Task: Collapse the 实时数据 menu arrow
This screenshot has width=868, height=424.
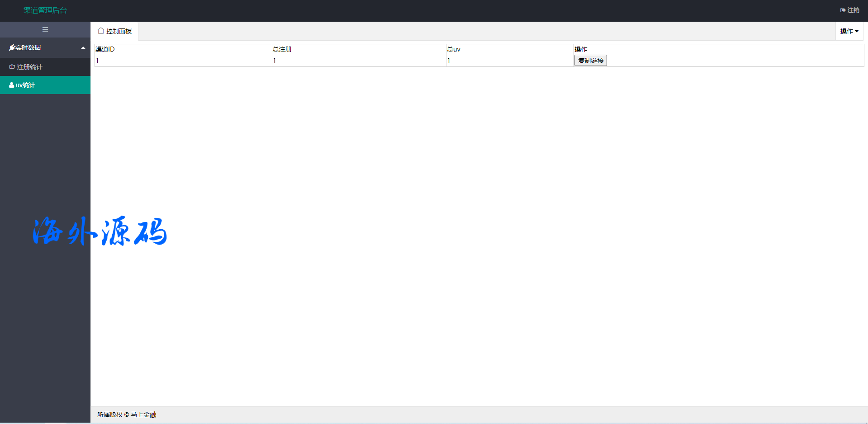Action: click(x=83, y=48)
